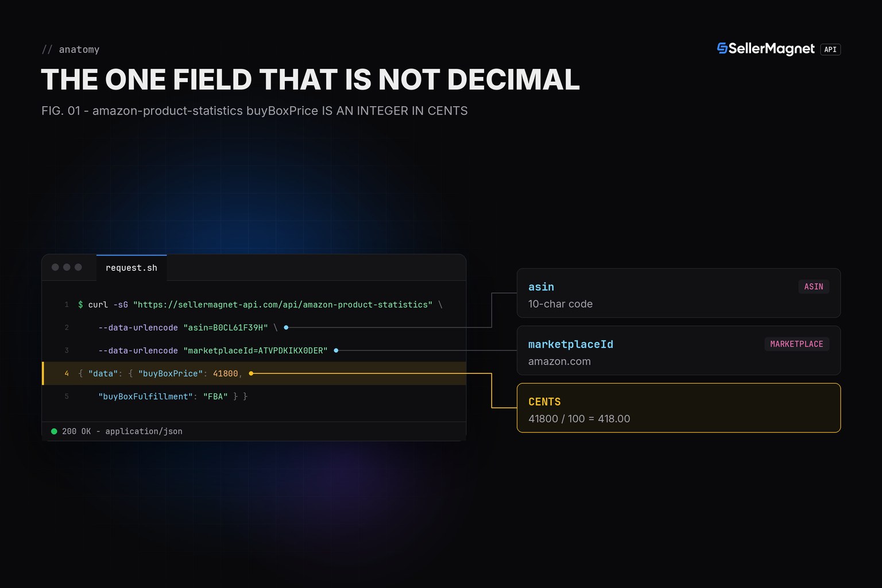This screenshot has height=588, width=882.
Task: Click the "10-char code" description
Action: pyautogui.click(x=560, y=304)
